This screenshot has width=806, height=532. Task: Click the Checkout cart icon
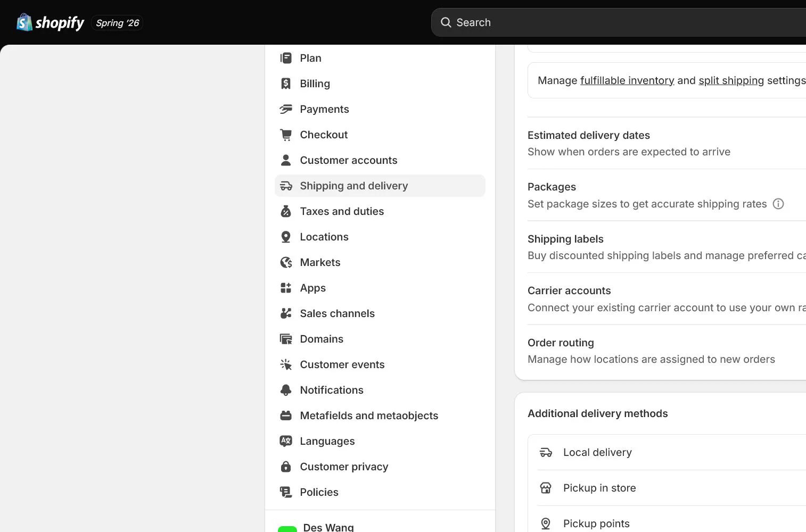pos(286,135)
